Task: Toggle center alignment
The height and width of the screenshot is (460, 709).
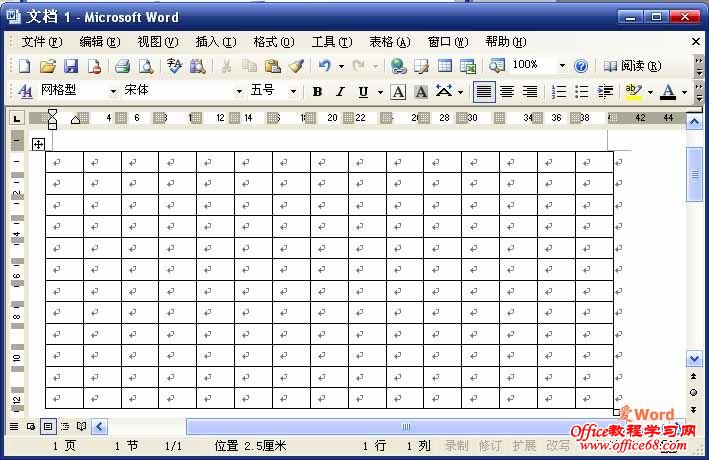Action: pos(507,92)
